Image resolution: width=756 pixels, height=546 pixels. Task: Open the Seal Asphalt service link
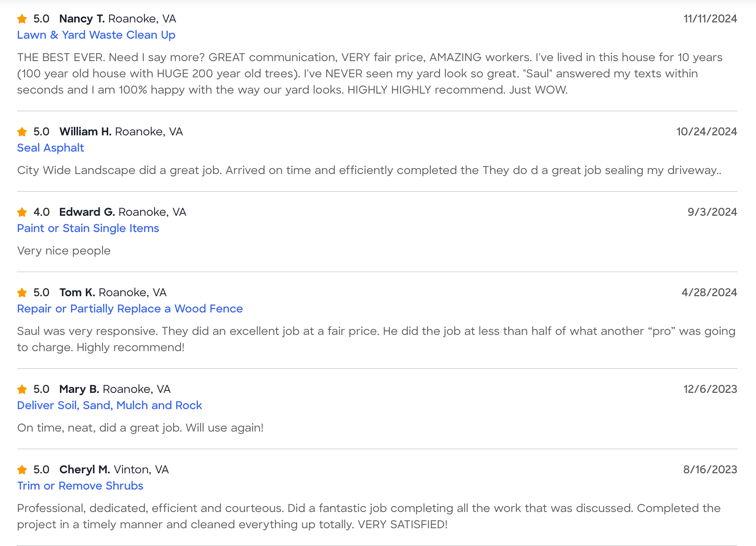(51, 148)
